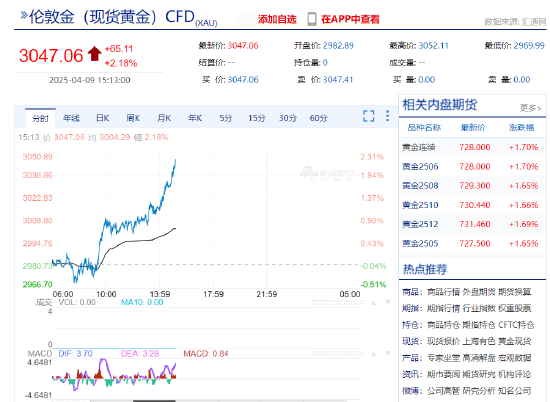This screenshot has width=550, height=402.
Task: Open the 周K chart tab
Action: (133, 118)
